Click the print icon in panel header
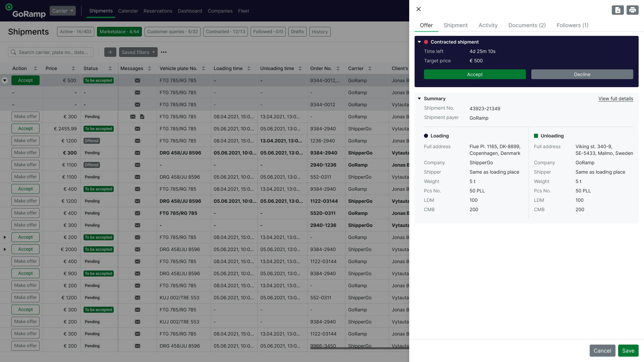 point(632,10)
